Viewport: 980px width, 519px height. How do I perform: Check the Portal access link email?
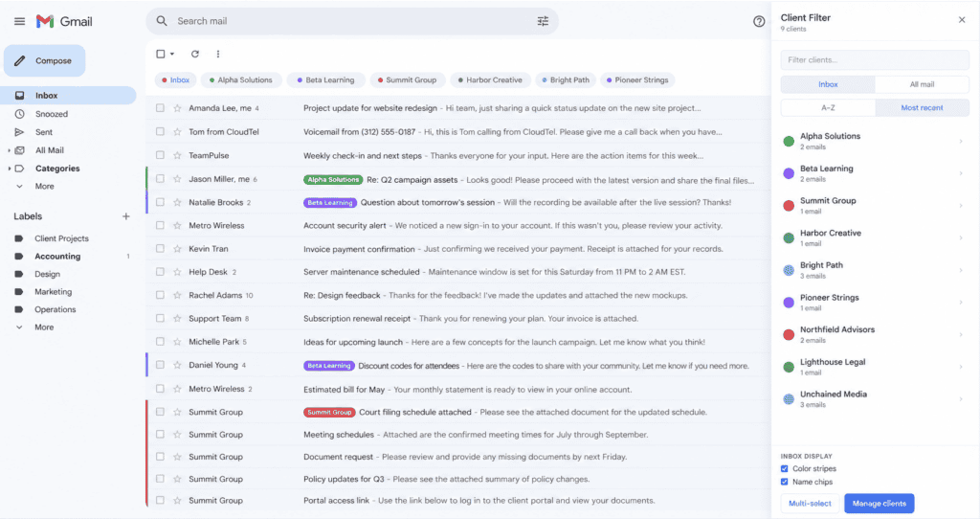(x=160, y=500)
